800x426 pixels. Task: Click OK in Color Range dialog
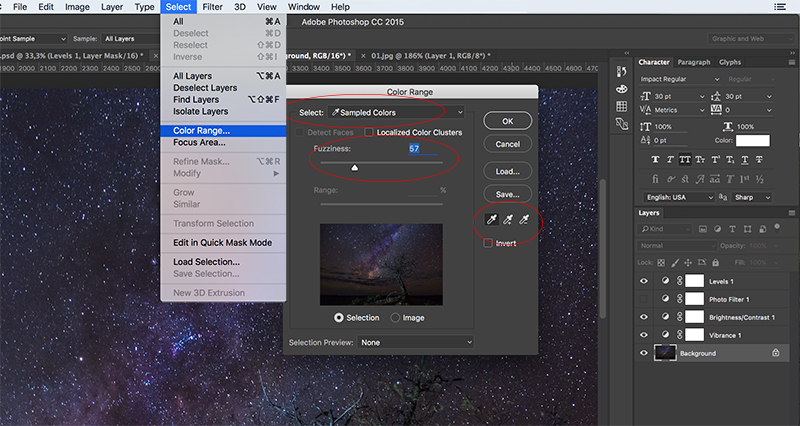[508, 121]
